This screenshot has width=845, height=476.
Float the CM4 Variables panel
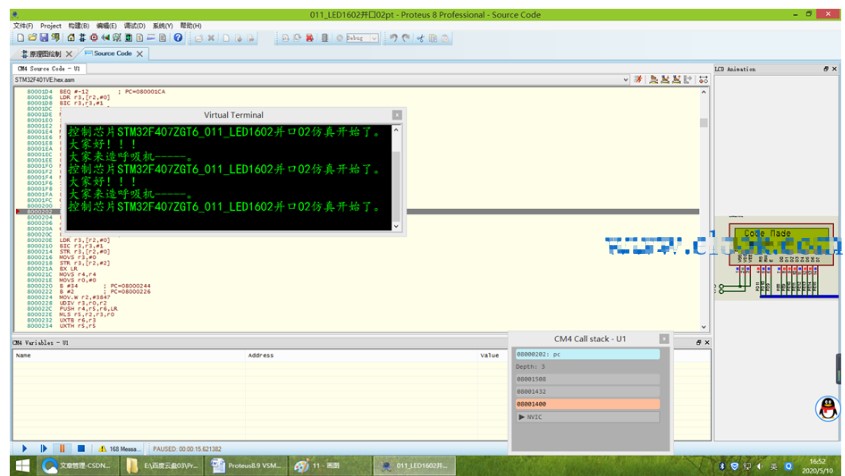[x=698, y=342]
